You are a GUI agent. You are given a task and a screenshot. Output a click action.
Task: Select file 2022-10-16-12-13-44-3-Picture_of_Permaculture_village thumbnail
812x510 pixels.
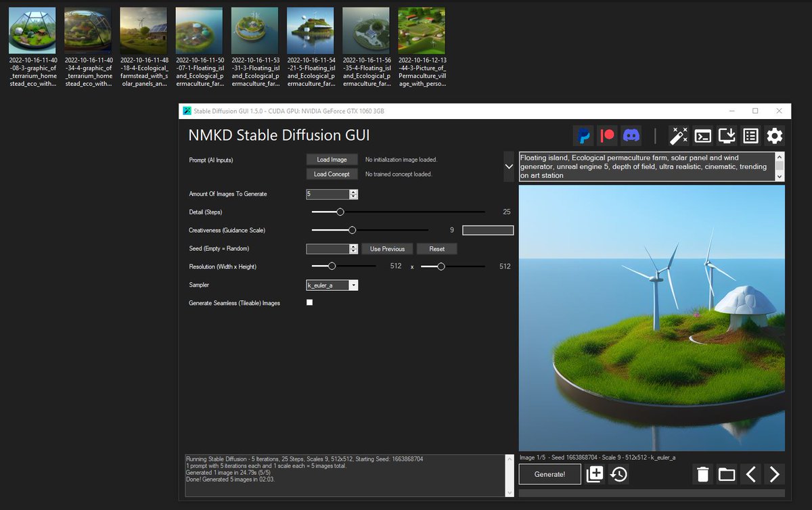coord(422,30)
